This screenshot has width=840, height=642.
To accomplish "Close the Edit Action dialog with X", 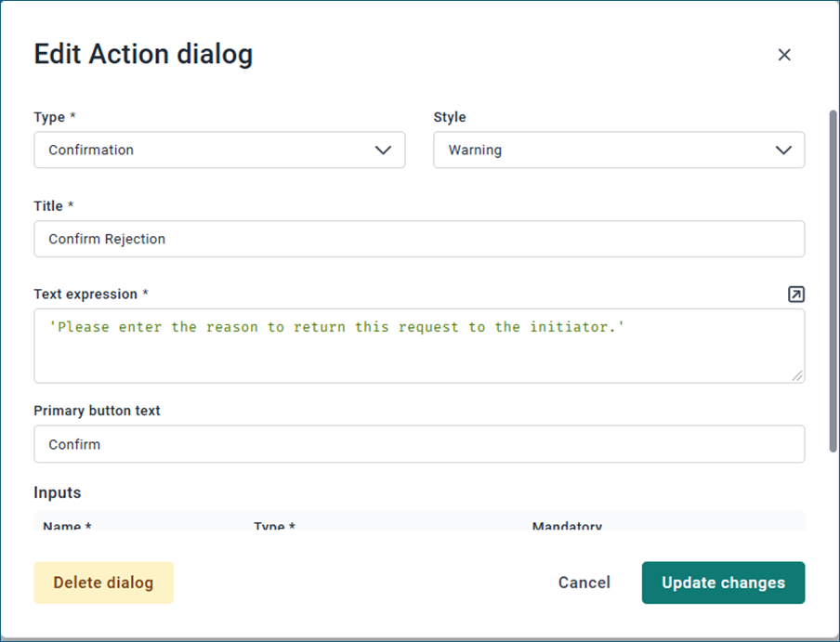I will pos(784,55).
